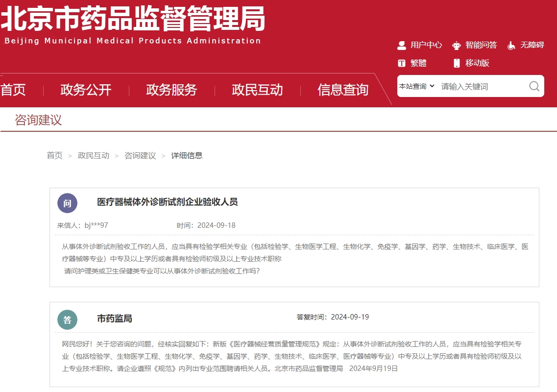The image size is (557, 392).
Task: Click the 用户中心 user center icon
Action: pos(402,45)
